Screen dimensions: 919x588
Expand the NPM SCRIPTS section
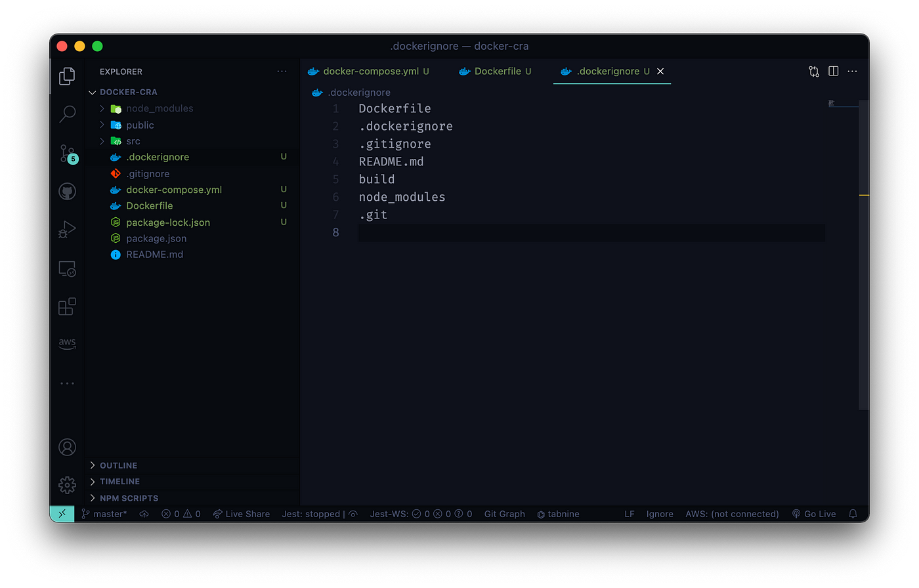[x=129, y=498]
